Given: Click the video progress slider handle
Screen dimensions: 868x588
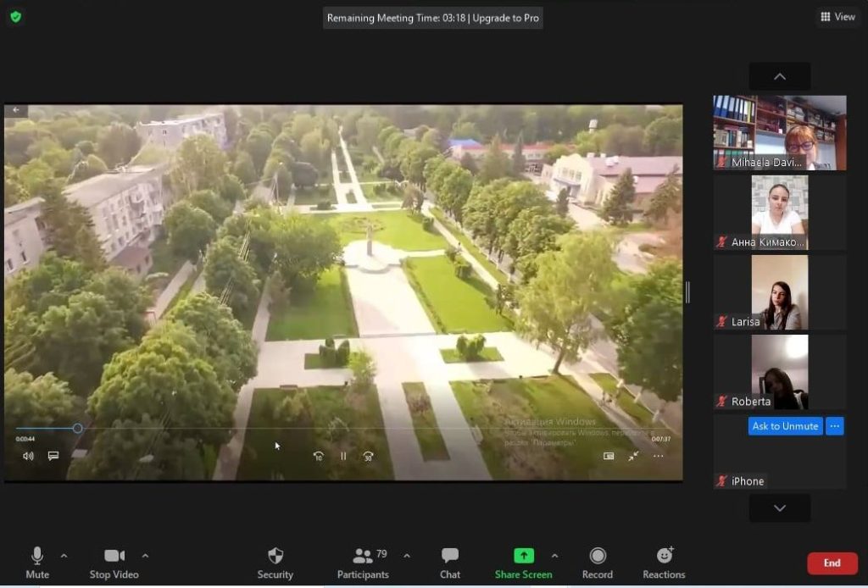Looking at the screenshot, I should tap(77, 428).
